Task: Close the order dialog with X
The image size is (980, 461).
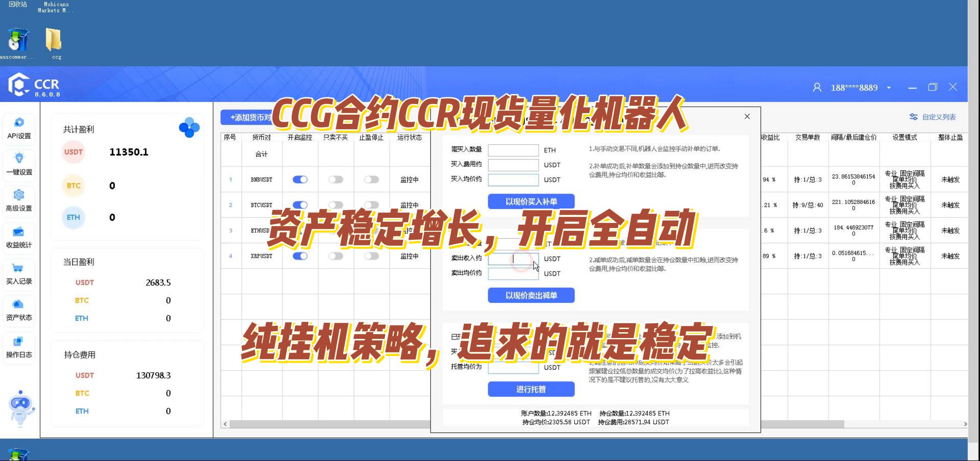Action: coord(747,117)
